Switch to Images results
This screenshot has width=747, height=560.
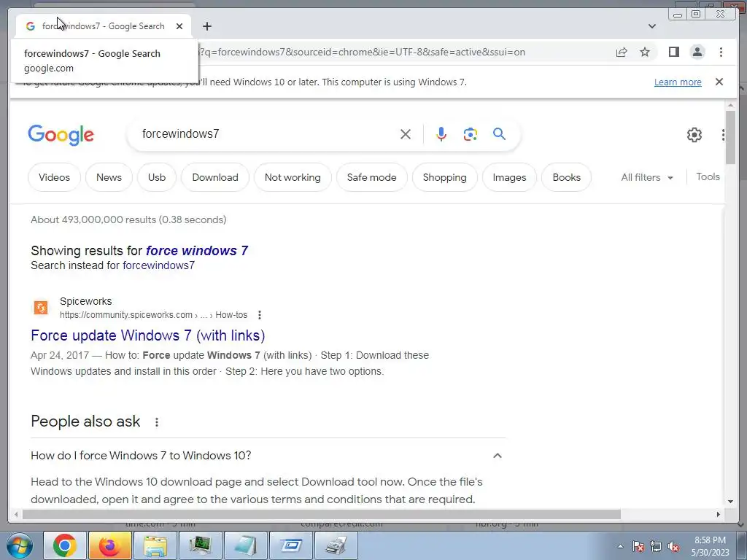click(x=509, y=177)
